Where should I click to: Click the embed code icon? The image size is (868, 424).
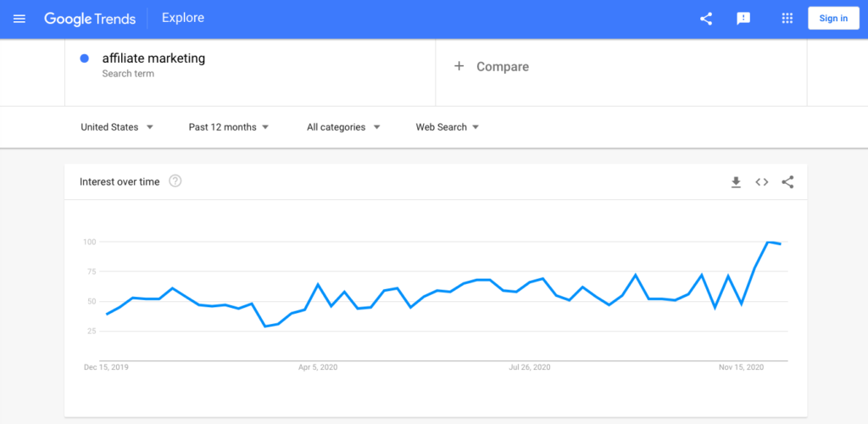pos(762,182)
